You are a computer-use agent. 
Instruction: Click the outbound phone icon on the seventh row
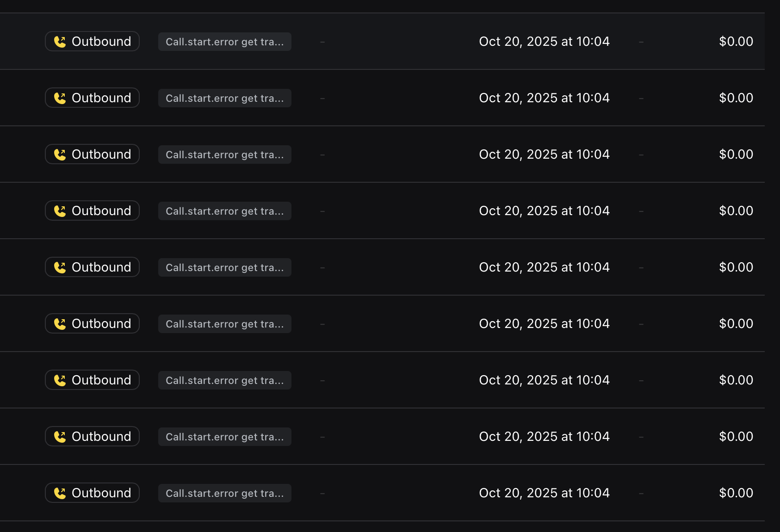pyautogui.click(x=60, y=380)
